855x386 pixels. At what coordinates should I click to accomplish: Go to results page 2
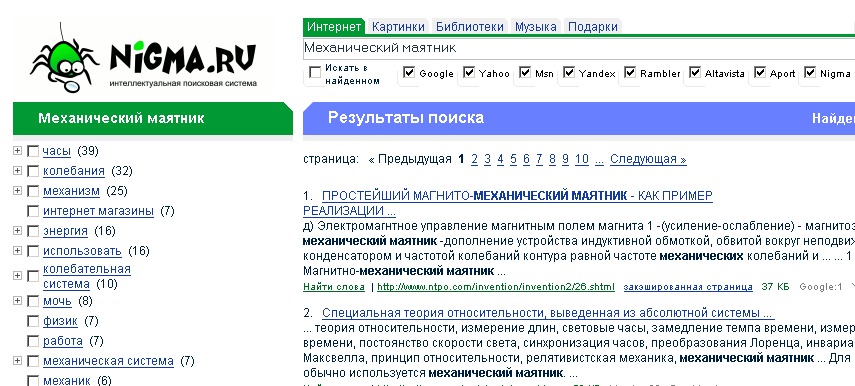coord(474,159)
